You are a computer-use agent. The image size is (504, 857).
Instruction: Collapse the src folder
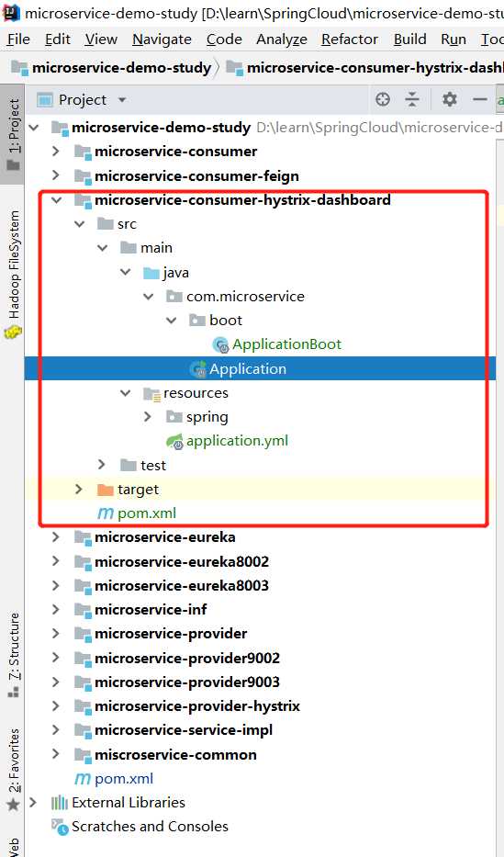pyautogui.click(x=80, y=224)
